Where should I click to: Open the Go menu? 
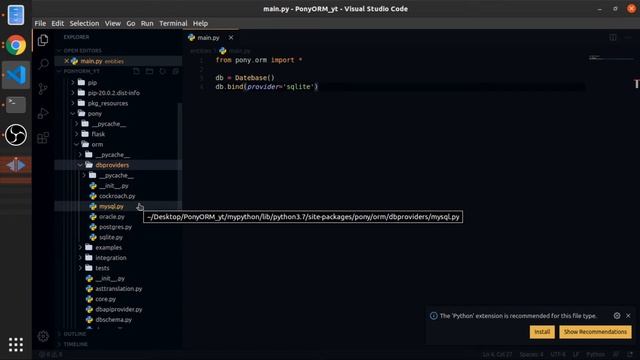pyautogui.click(x=131, y=23)
